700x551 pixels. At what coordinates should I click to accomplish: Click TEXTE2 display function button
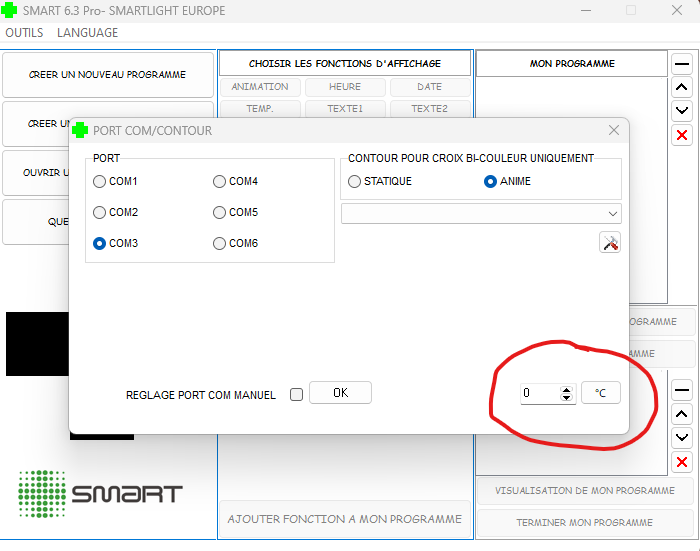[429, 109]
